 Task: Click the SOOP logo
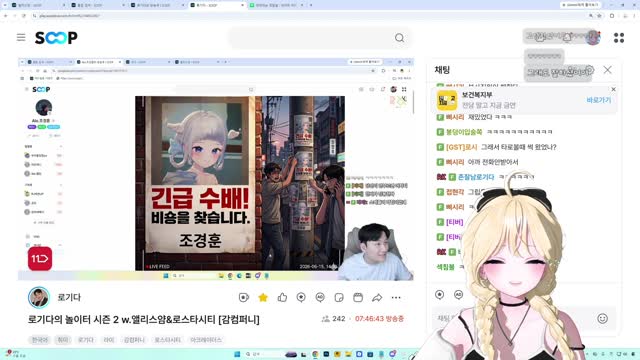[56, 38]
